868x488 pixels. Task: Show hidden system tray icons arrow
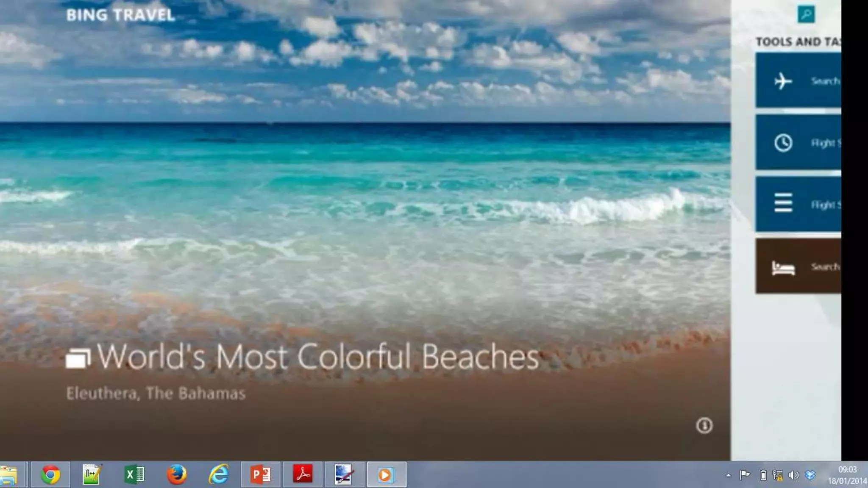click(x=728, y=475)
